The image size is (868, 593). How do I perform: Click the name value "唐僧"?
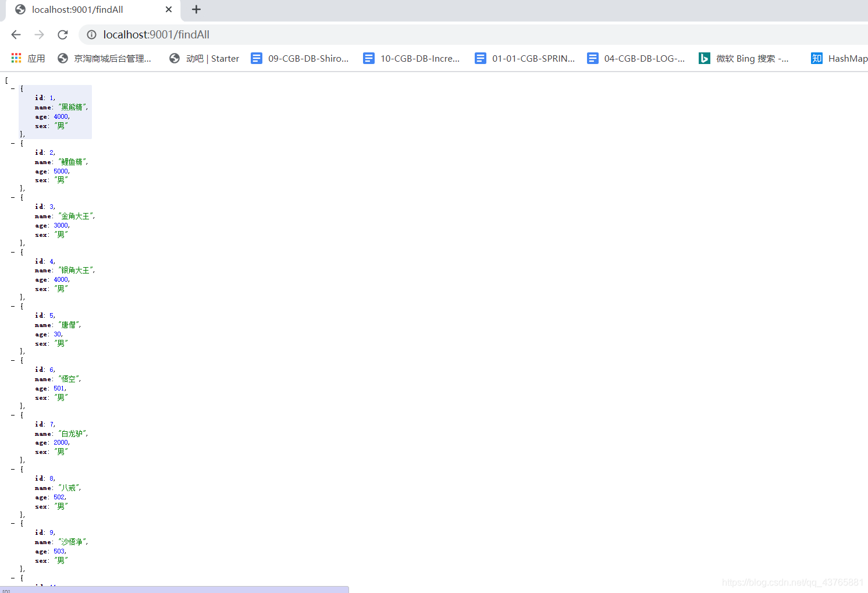[x=68, y=325]
